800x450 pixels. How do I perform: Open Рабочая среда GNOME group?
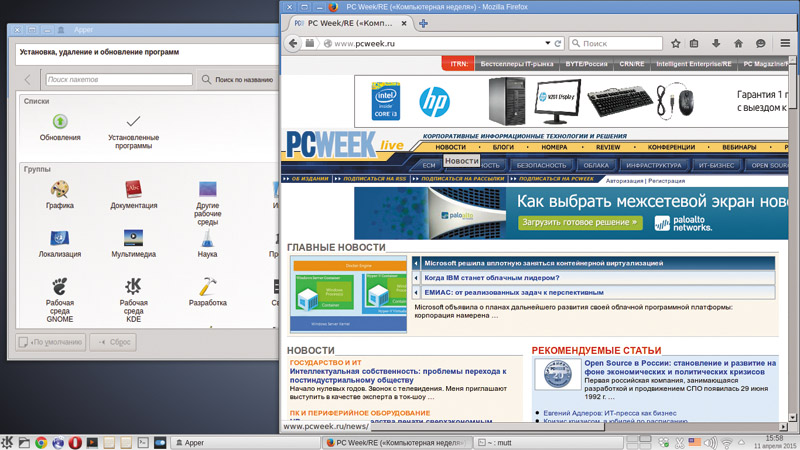[x=60, y=300]
